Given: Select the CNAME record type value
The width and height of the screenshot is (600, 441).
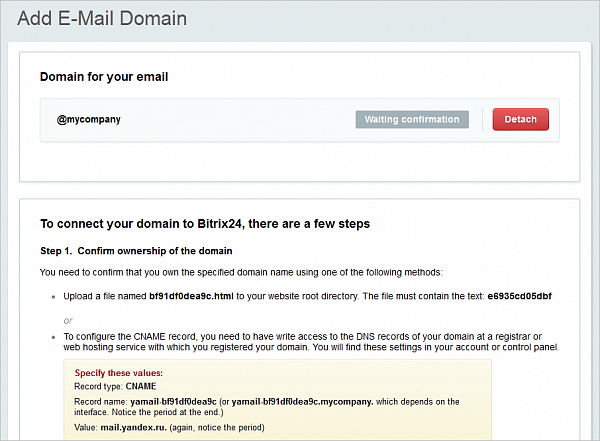Looking at the screenshot, I should point(141,386).
